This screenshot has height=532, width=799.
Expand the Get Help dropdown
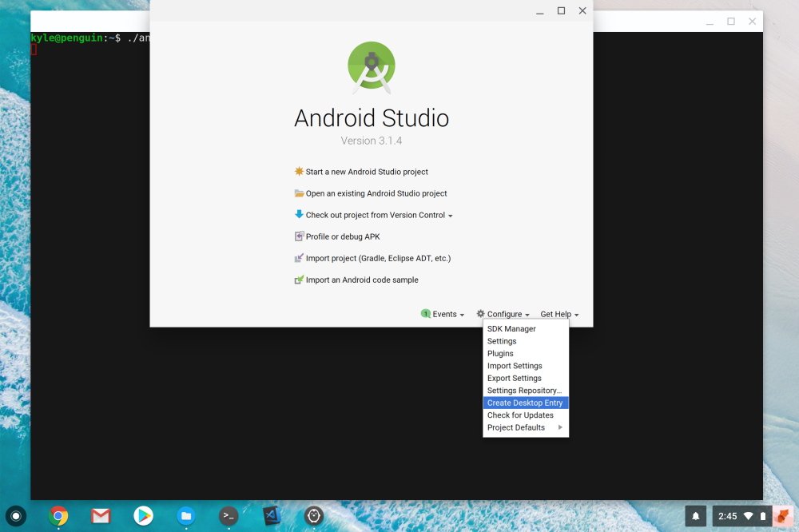coord(559,314)
